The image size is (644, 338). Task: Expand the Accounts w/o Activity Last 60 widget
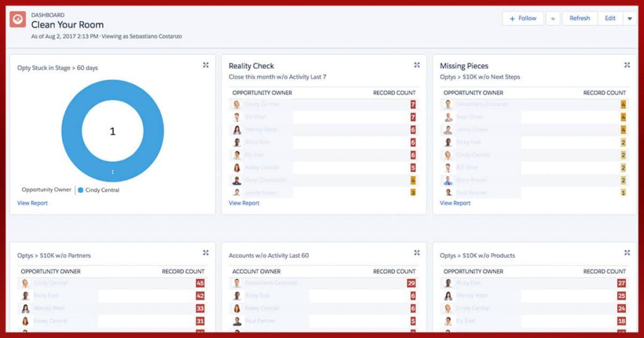pyautogui.click(x=416, y=253)
